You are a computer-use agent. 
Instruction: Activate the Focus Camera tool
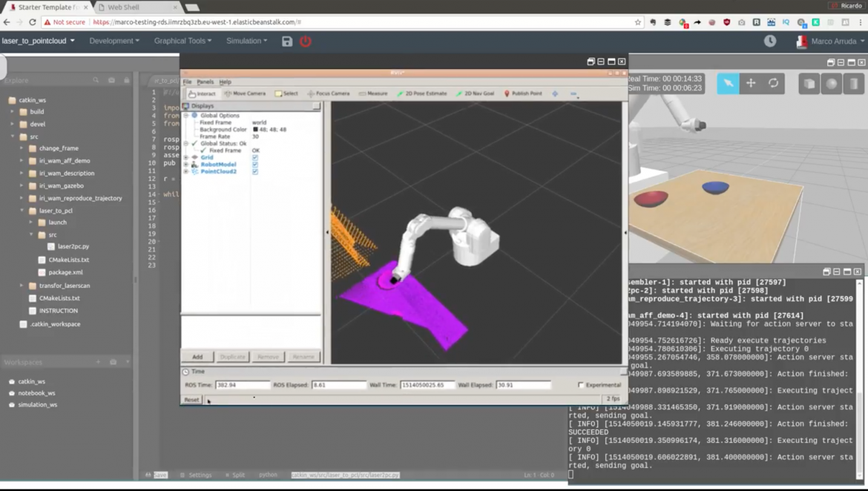[328, 93]
